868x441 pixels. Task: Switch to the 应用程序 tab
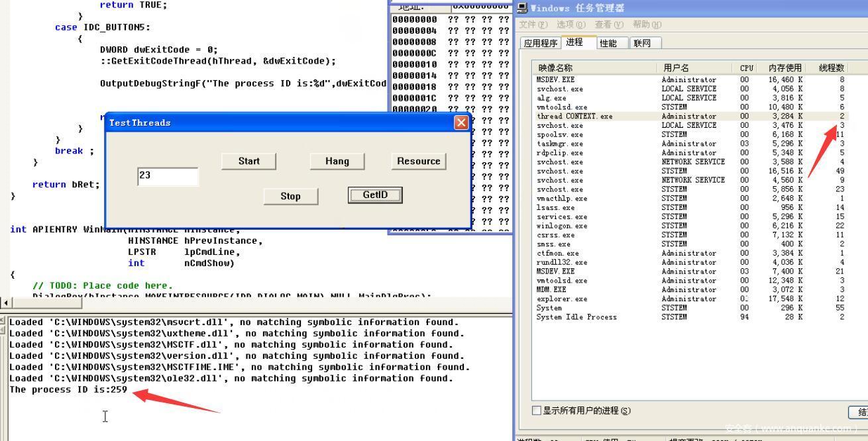click(541, 43)
